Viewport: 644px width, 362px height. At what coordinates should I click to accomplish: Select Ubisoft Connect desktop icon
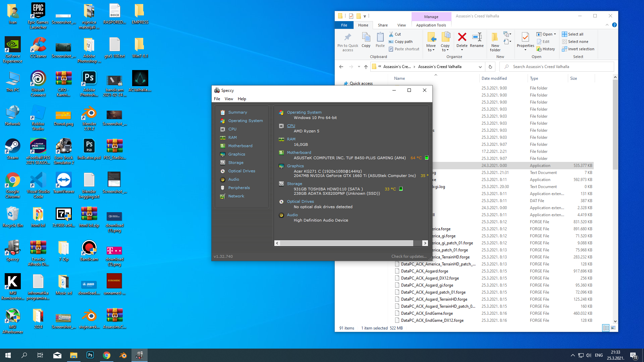(x=38, y=84)
